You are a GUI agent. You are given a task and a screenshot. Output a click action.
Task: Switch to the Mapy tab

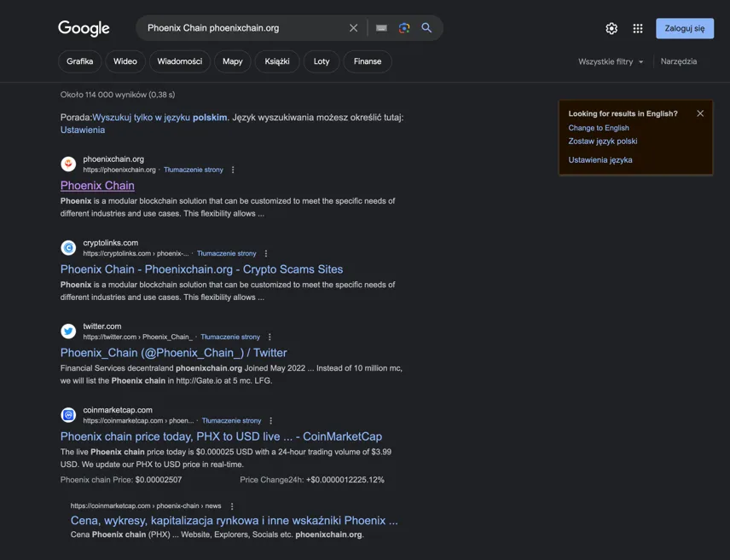tap(232, 61)
